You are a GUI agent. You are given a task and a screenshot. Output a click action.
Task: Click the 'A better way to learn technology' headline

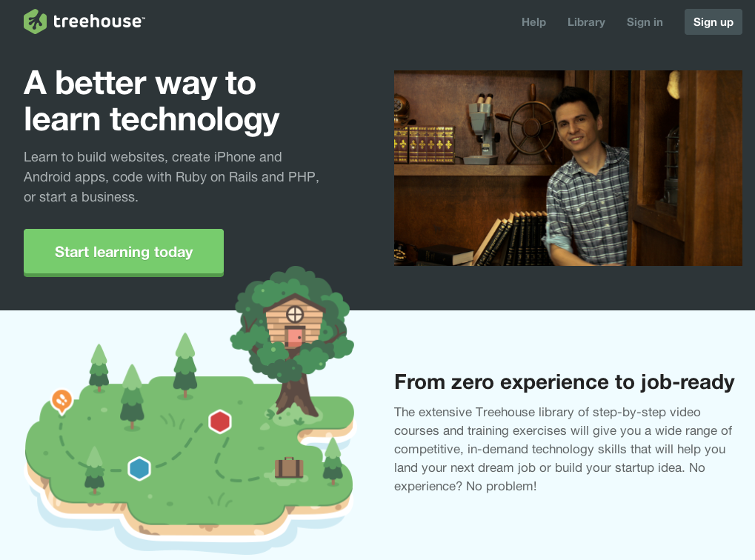(x=152, y=101)
